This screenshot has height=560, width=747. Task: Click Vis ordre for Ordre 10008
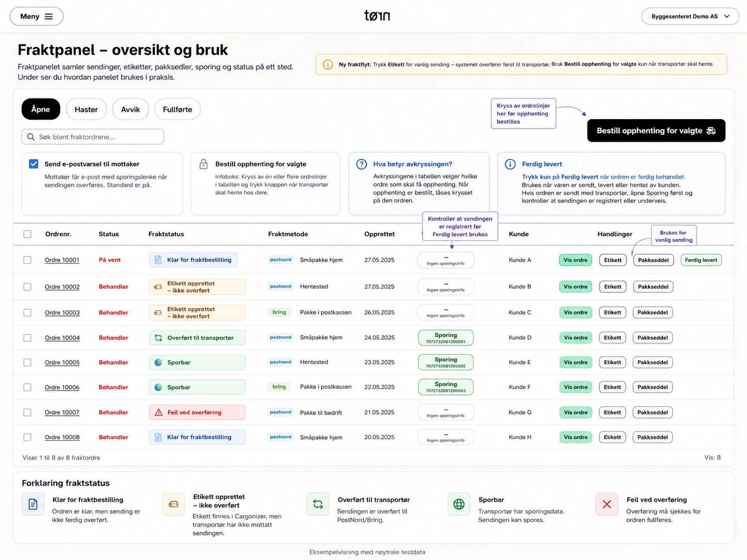click(576, 437)
